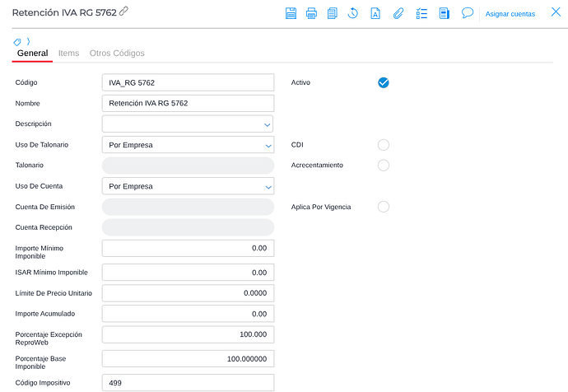Open the history clock icon
The image size is (568, 392).
click(353, 13)
